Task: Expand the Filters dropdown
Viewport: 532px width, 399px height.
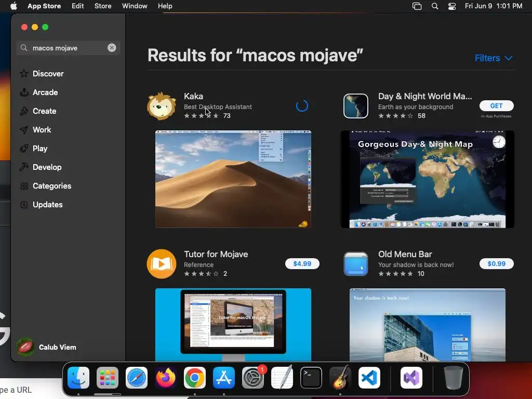Action: [x=494, y=58]
